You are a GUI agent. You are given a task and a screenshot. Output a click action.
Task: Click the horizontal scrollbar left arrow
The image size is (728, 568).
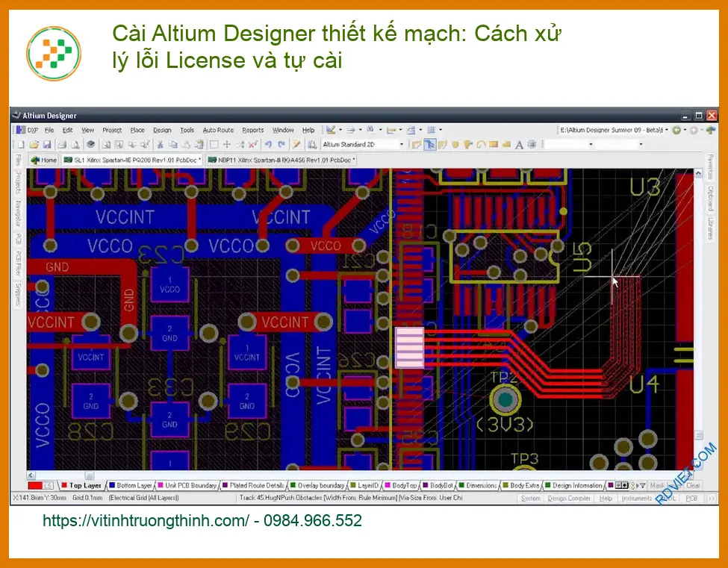31,475
